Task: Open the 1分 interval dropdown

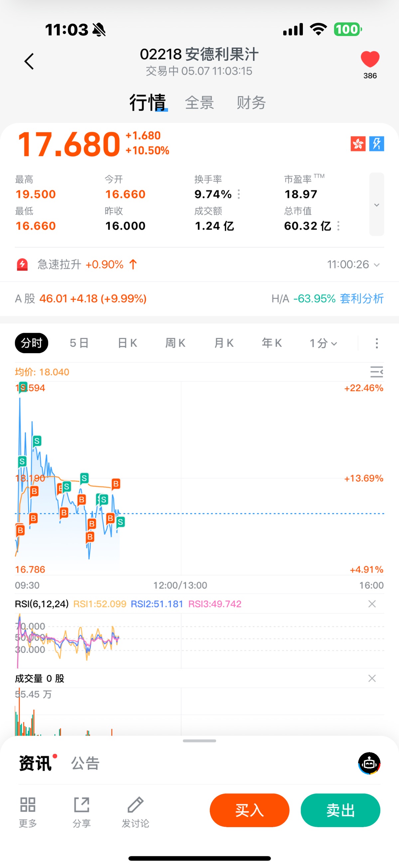Action: (x=323, y=343)
